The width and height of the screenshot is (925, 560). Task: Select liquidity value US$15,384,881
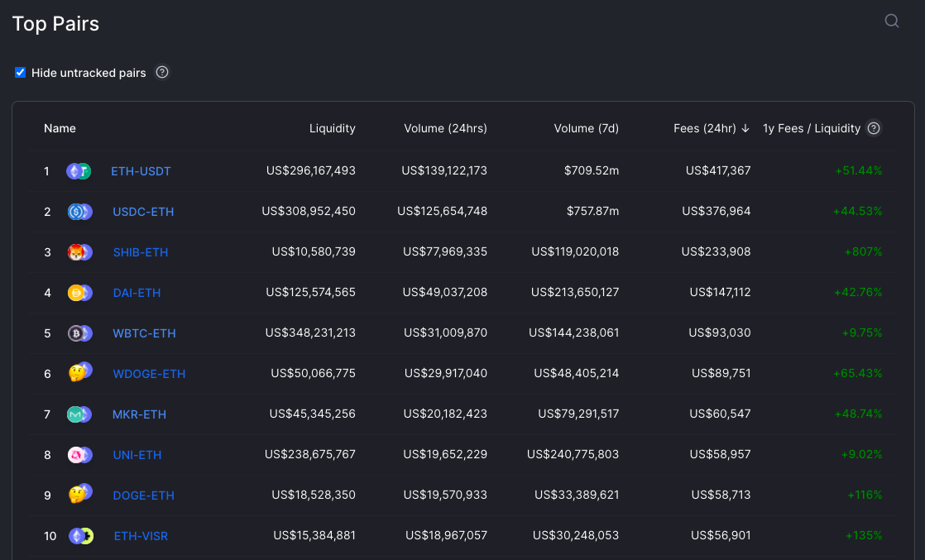[x=314, y=535]
